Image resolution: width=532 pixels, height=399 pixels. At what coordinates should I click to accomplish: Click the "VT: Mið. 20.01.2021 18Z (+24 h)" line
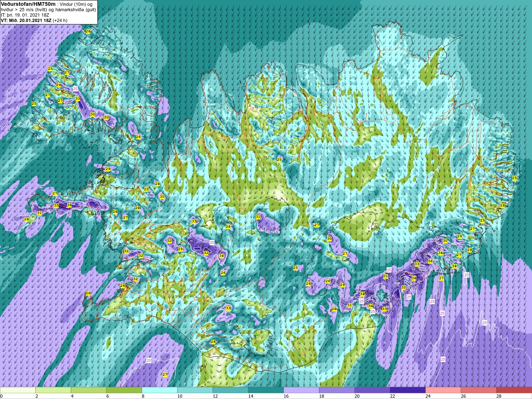click(x=34, y=20)
